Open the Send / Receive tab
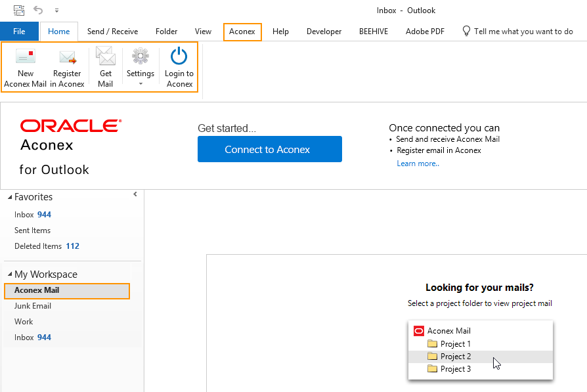Screen dimensions: 587x392 click(x=113, y=32)
